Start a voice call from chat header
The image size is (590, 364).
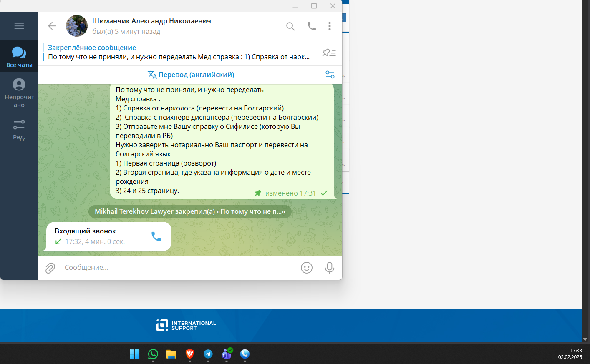coord(312,26)
